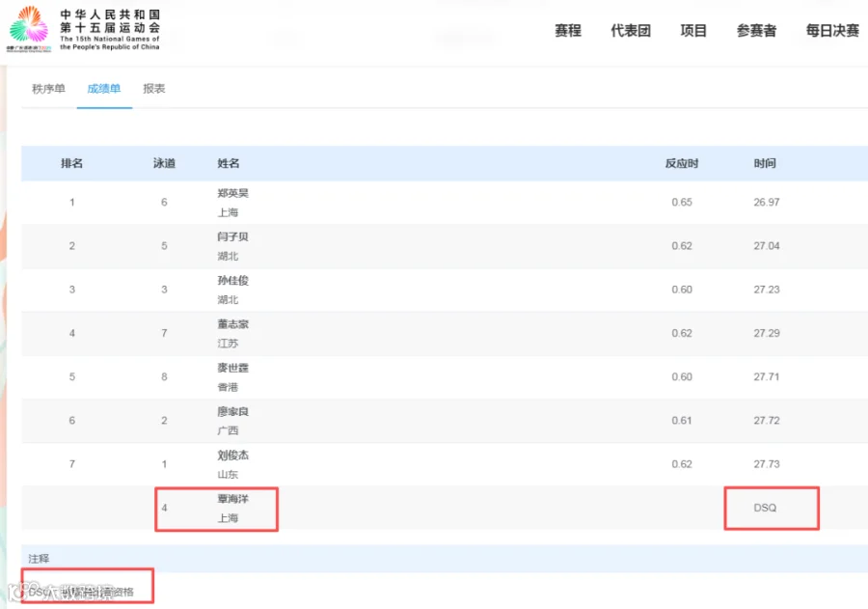Select athlete name 覃海洋
The height and width of the screenshot is (609, 868).
233,499
